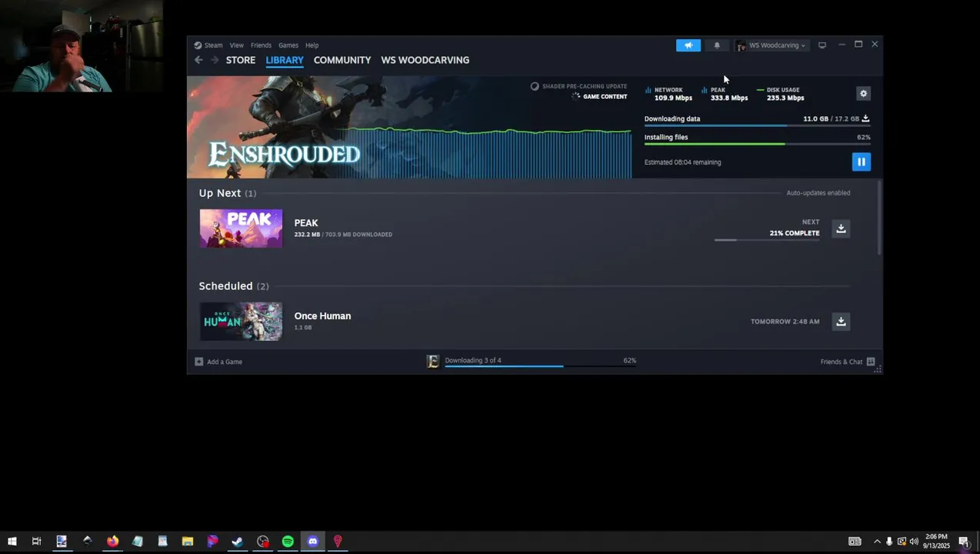
Task: Click the PEAK 333.8 Mbps stat
Action: 725,94
